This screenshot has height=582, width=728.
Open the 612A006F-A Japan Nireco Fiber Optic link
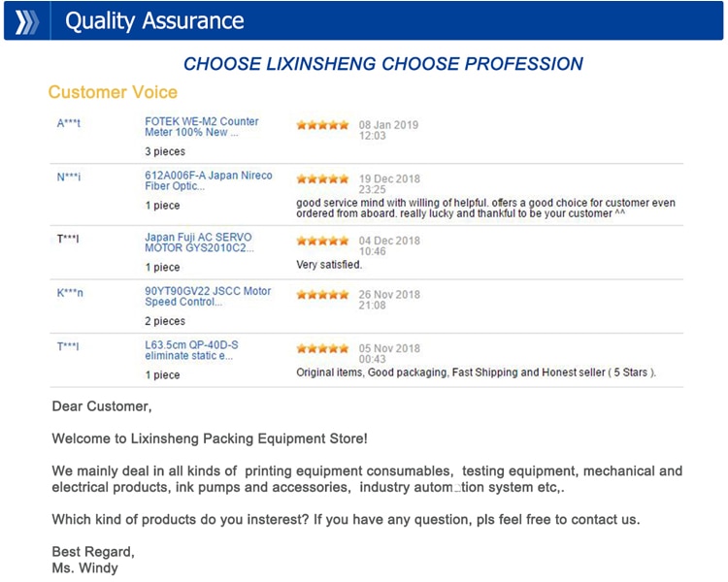click(x=209, y=180)
